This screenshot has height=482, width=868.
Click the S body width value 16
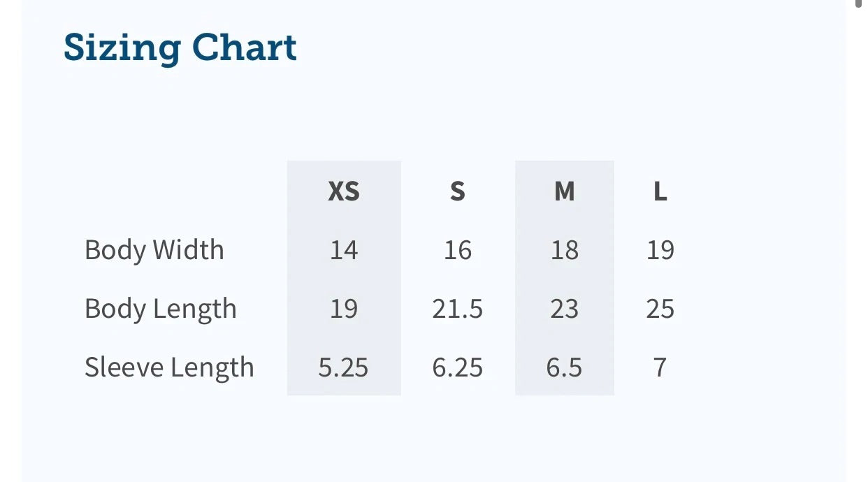458,250
